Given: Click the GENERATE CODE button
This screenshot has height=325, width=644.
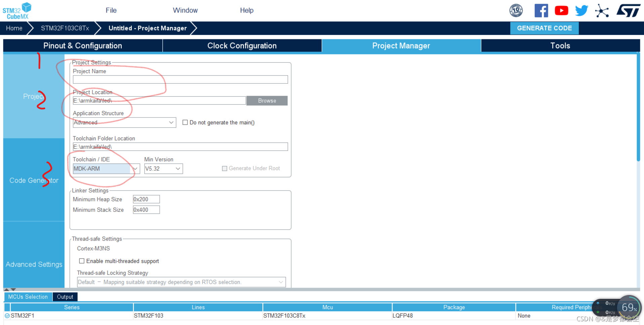Looking at the screenshot, I should 544,28.
